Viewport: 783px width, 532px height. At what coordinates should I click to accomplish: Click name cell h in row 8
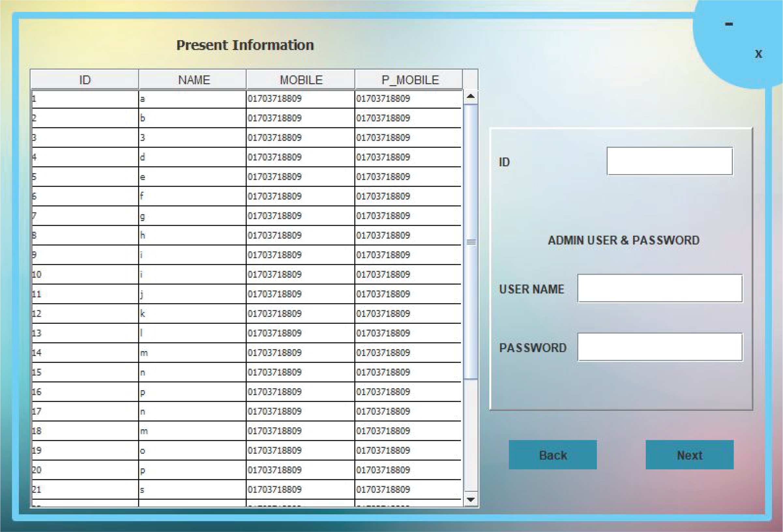pos(192,235)
